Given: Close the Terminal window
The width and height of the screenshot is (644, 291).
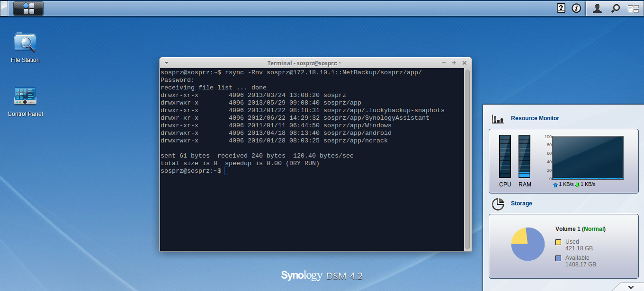Looking at the screenshot, I should point(465,63).
